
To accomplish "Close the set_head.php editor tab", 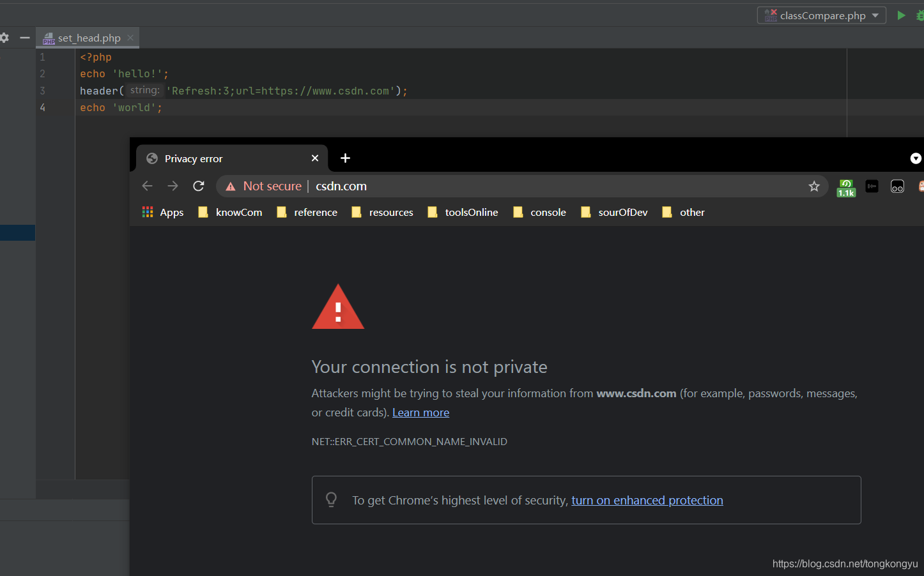I will (x=130, y=38).
